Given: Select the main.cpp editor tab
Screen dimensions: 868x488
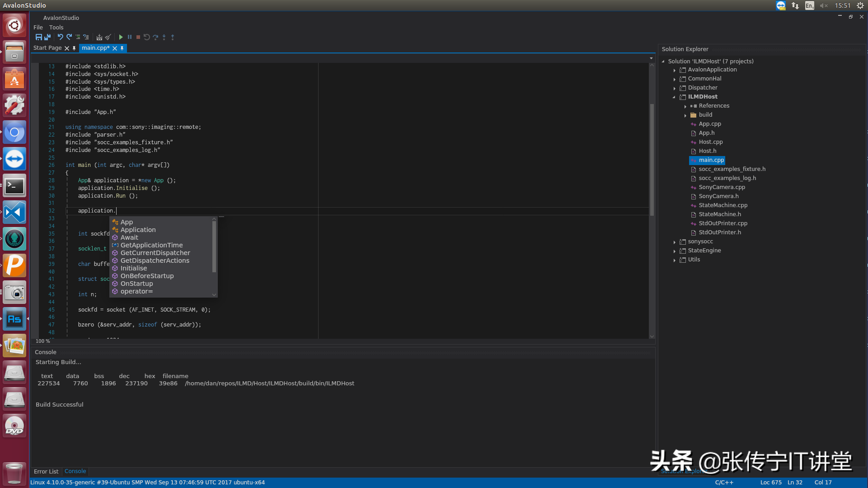Looking at the screenshot, I should (x=96, y=48).
